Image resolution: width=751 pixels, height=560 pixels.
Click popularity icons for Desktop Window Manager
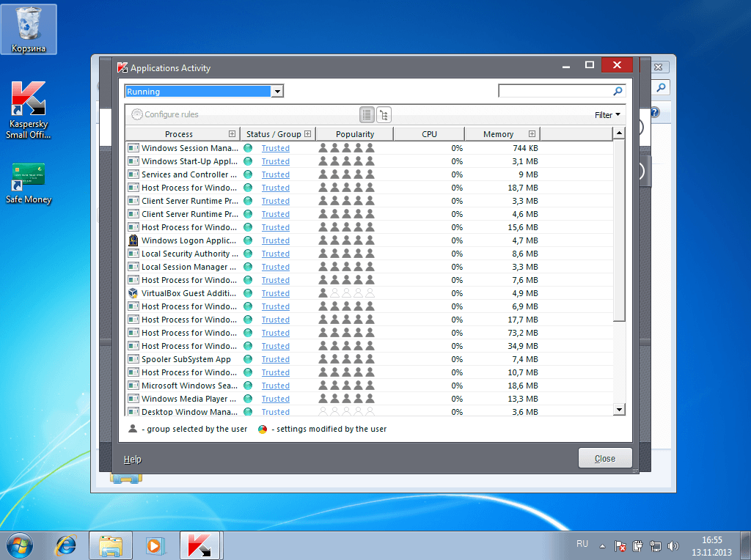[346, 411]
